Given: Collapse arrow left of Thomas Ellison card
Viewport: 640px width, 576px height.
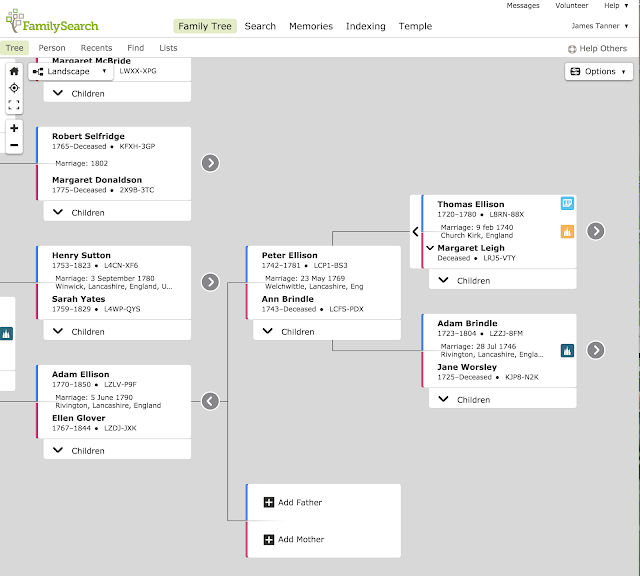Looking at the screenshot, I should [x=416, y=232].
